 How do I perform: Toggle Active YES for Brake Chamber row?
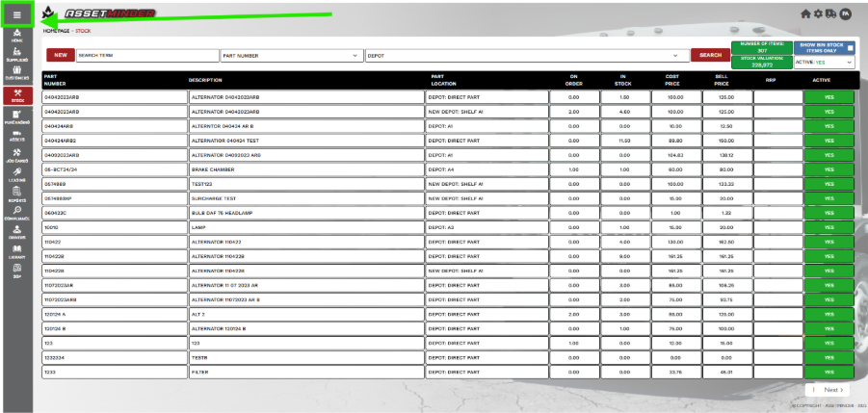pyautogui.click(x=829, y=169)
